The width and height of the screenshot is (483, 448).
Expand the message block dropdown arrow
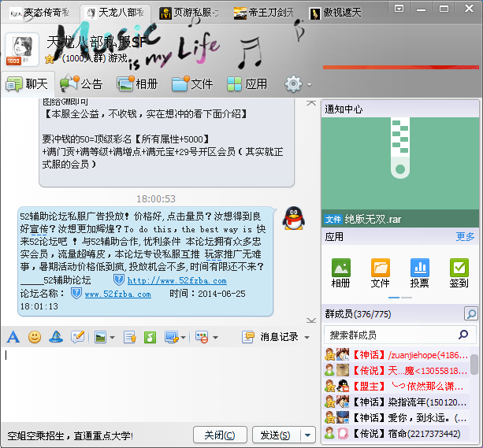click(x=215, y=338)
